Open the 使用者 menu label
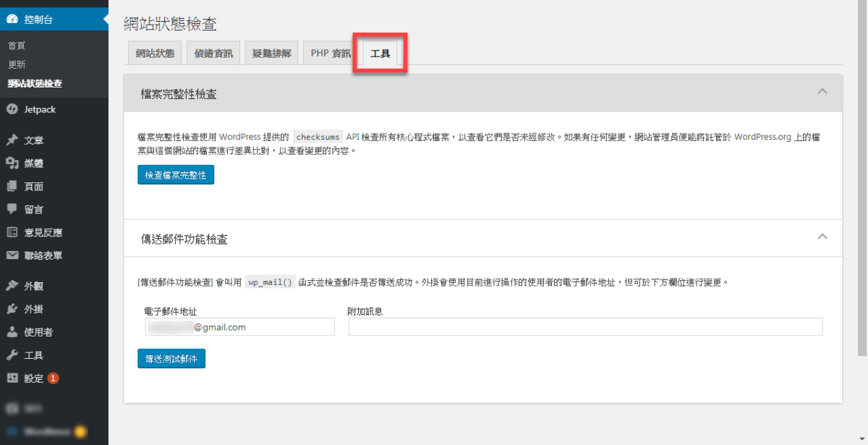 coord(38,332)
